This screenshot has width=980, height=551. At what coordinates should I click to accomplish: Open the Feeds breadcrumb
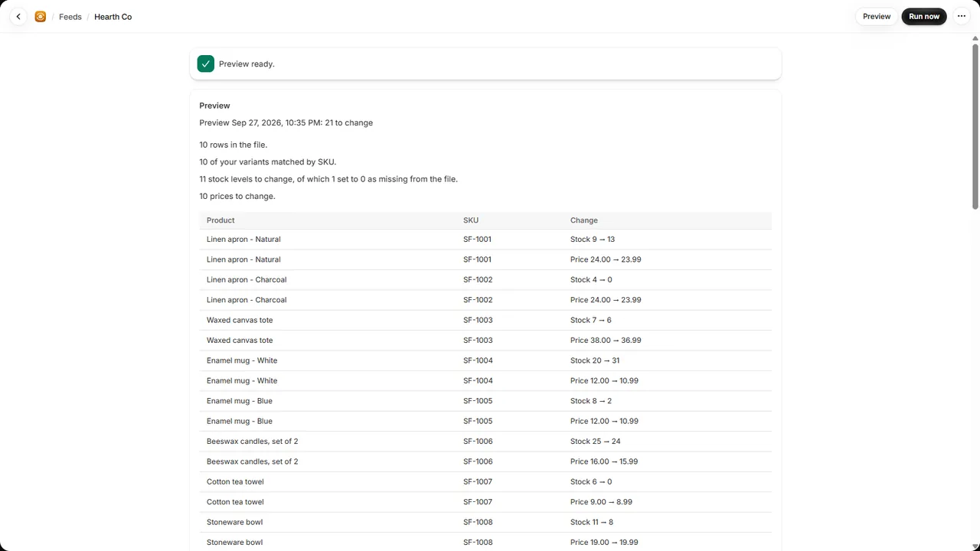coord(70,17)
